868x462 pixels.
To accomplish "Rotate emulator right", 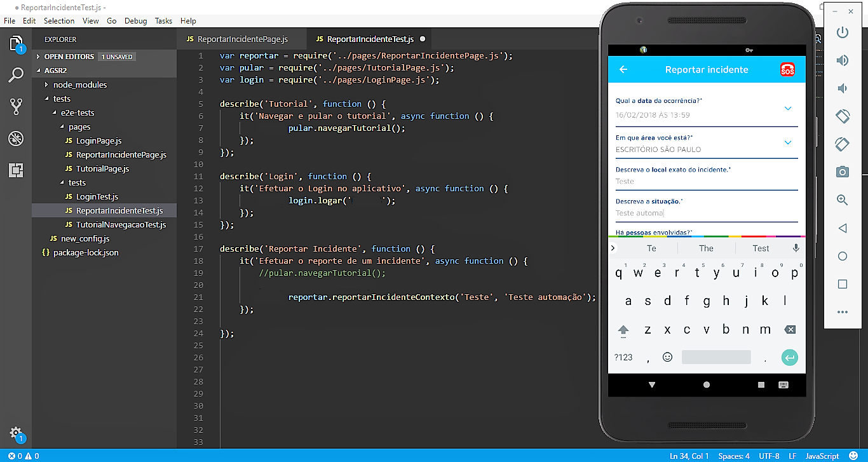I will (843, 144).
